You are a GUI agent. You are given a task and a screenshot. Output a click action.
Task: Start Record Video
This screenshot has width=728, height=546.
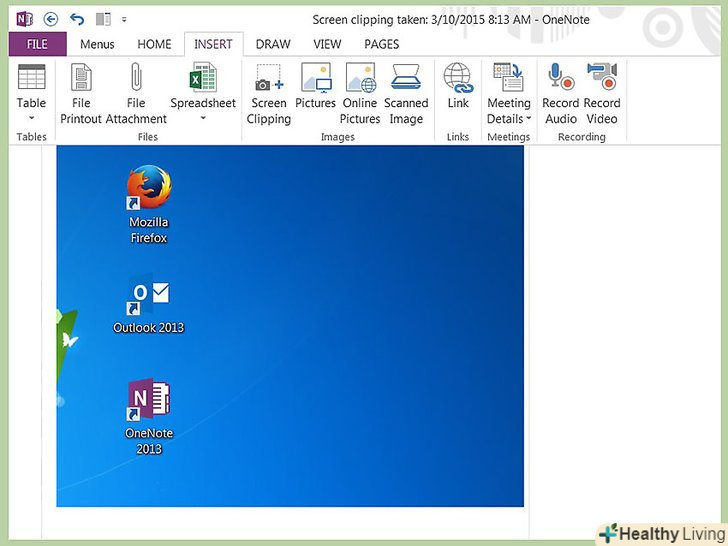(602, 94)
